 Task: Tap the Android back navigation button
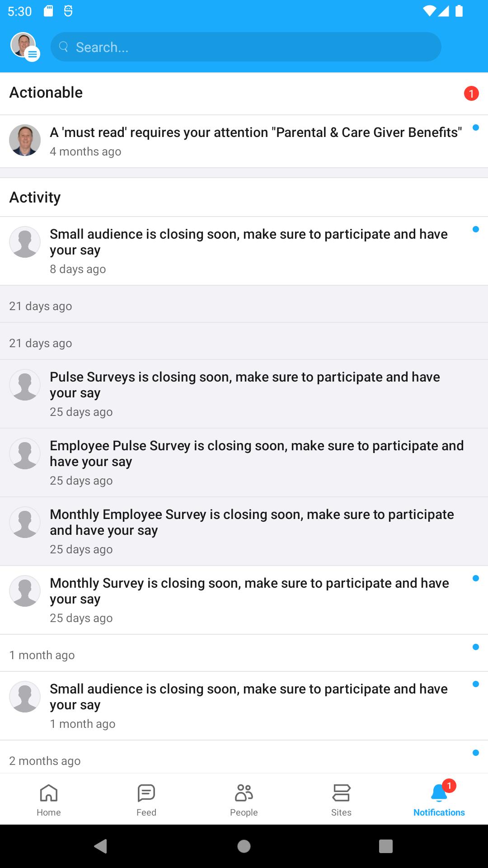point(101,846)
